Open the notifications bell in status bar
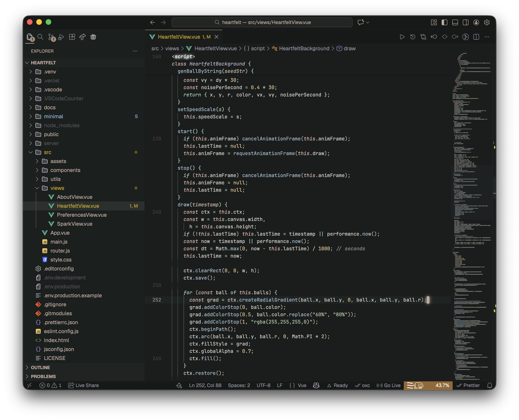The width and height of the screenshot is (519, 420). coord(490,386)
